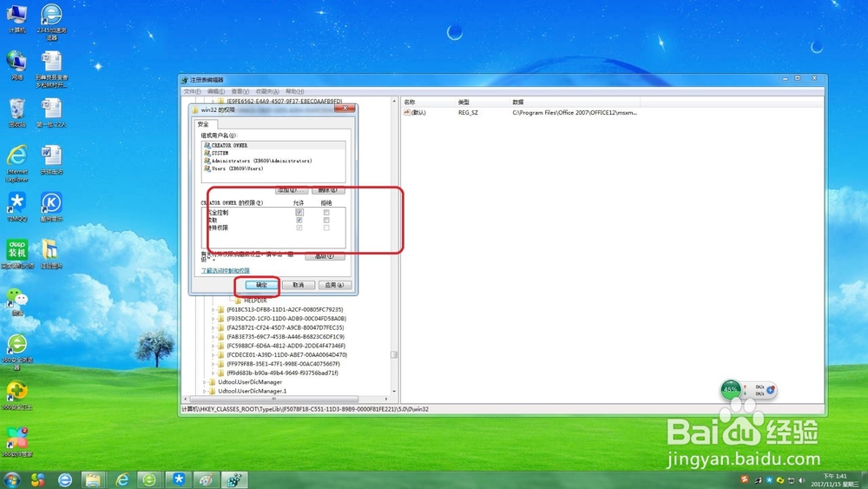
Task: Click the 数据 column header
Action: click(575, 102)
